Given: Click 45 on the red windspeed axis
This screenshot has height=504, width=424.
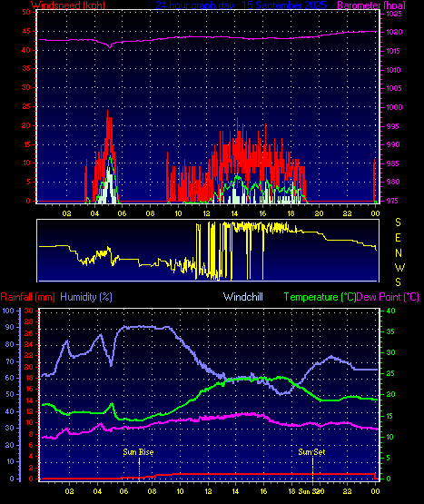Looking at the screenshot, I should coord(26,31).
